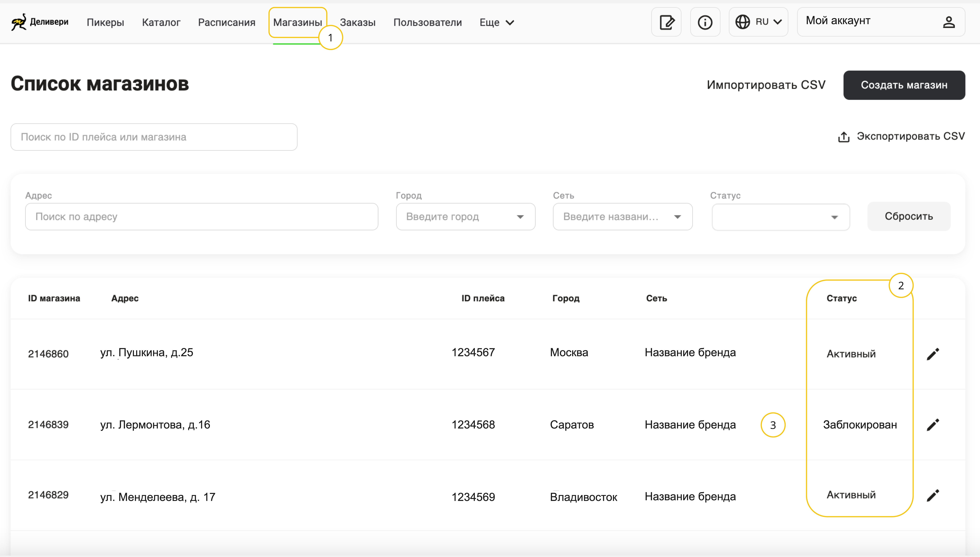Expand the Статус filter dropdown
980x557 pixels.
tap(834, 217)
